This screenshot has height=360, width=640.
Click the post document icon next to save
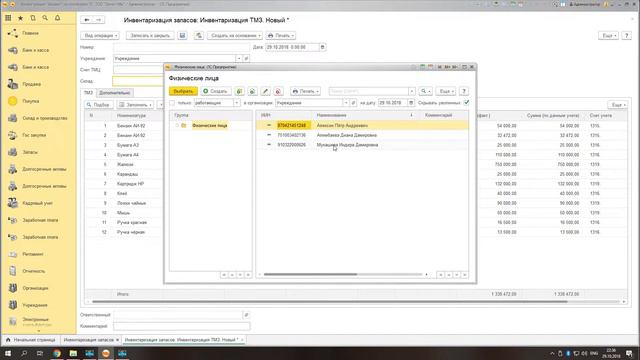198,36
